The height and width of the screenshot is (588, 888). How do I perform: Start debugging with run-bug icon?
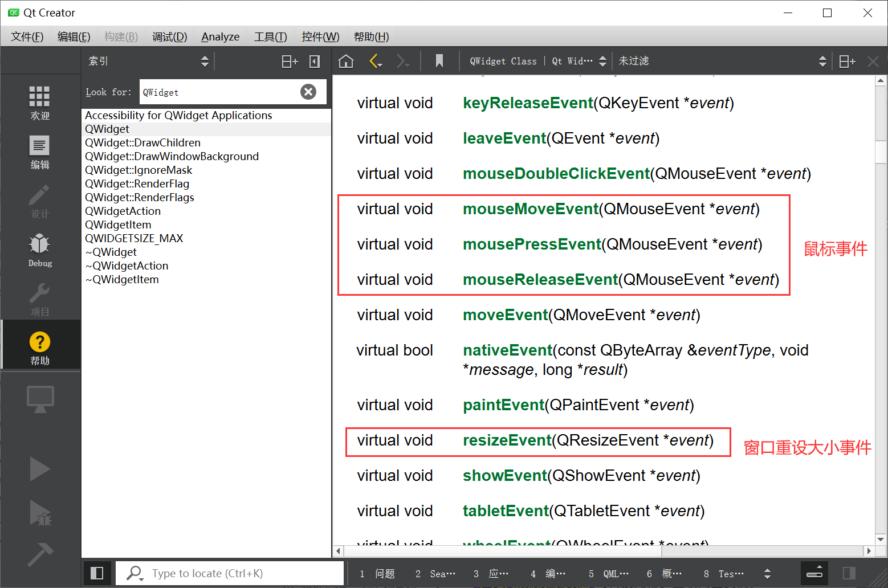(x=40, y=513)
